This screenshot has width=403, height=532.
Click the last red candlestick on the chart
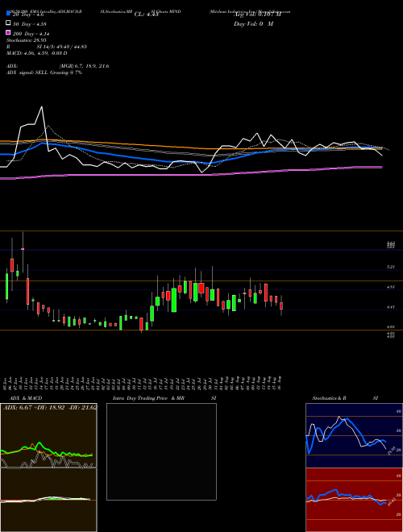pyautogui.click(x=281, y=305)
